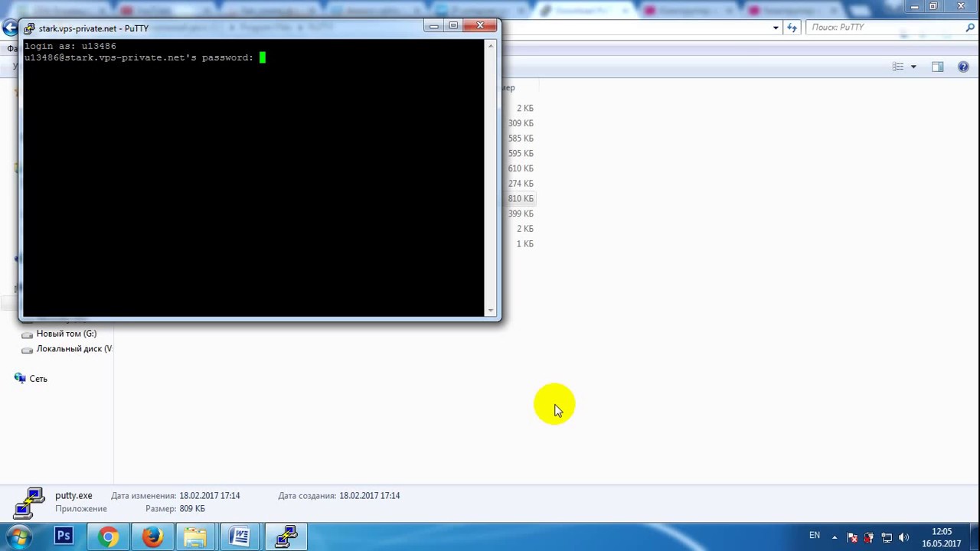Open the view options dropdown arrow
The height and width of the screenshot is (551, 980).
click(x=913, y=67)
